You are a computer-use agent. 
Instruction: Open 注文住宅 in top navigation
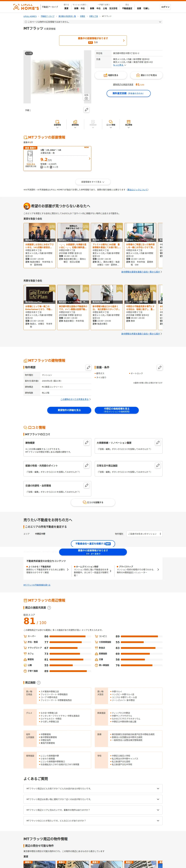coord(113,8)
